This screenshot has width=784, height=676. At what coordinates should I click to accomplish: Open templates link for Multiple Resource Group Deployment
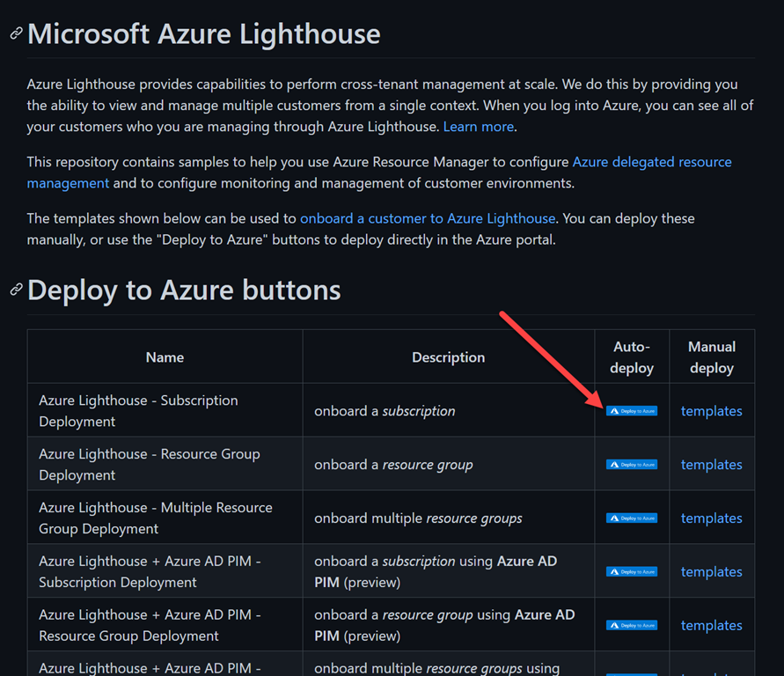[711, 518]
